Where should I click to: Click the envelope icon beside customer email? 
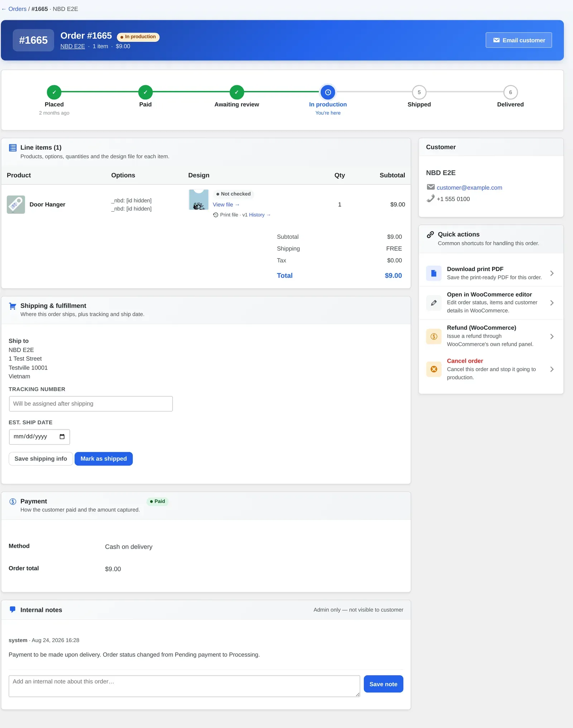(x=430, y=187)
